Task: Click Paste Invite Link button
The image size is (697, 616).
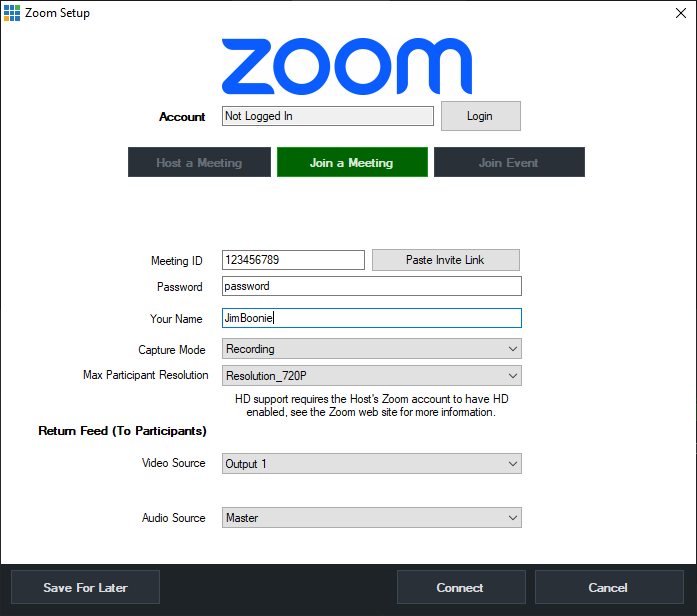Action: coord(445,260)
